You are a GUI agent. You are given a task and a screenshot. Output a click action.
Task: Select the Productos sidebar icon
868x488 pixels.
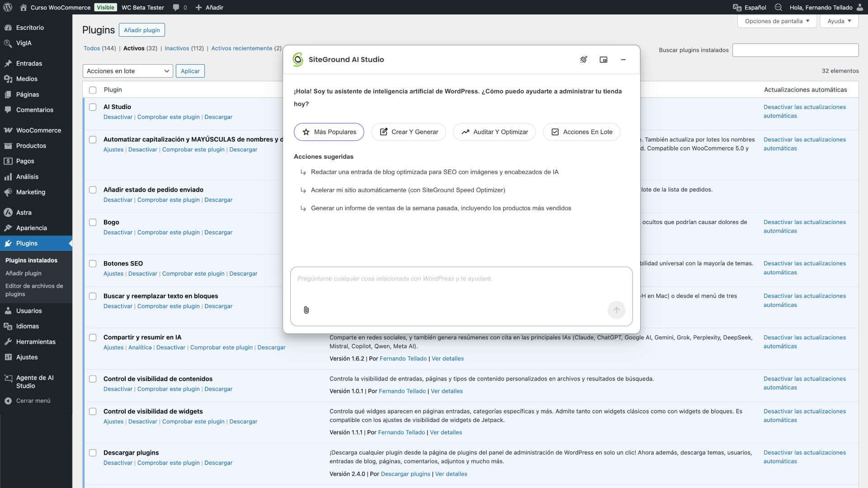(8, 145)
